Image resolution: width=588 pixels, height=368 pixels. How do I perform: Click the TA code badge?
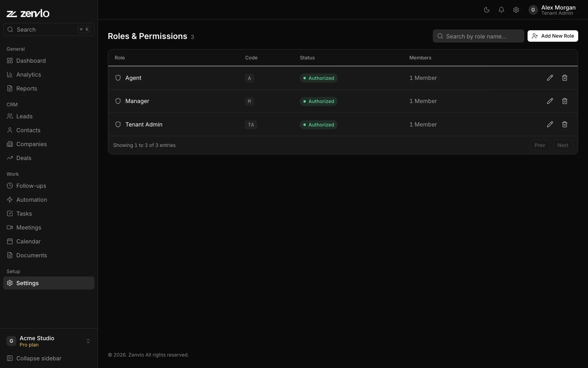251,125
